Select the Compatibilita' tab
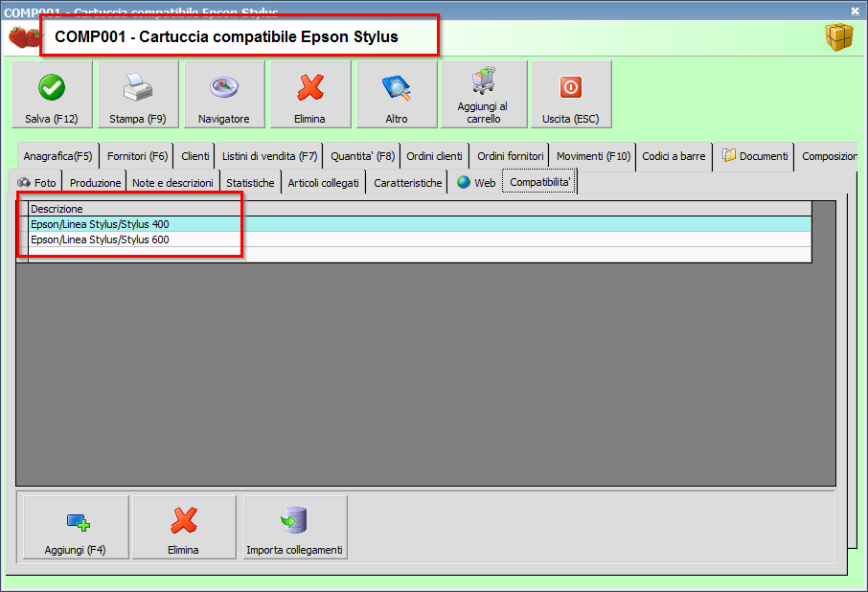 coord(539,181)
